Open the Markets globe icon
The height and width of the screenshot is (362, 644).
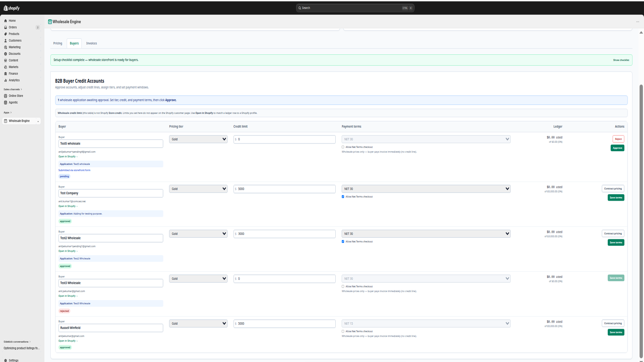pos(6,67)
